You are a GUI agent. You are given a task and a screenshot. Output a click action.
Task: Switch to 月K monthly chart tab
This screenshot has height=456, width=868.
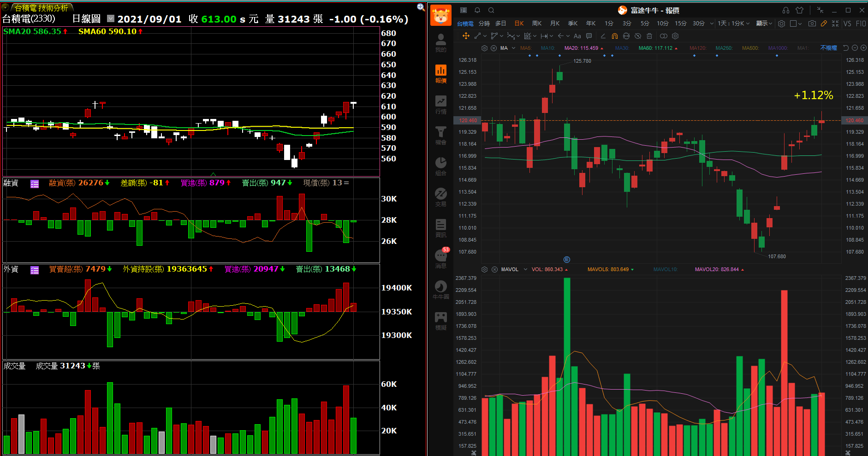click(555, 24)
